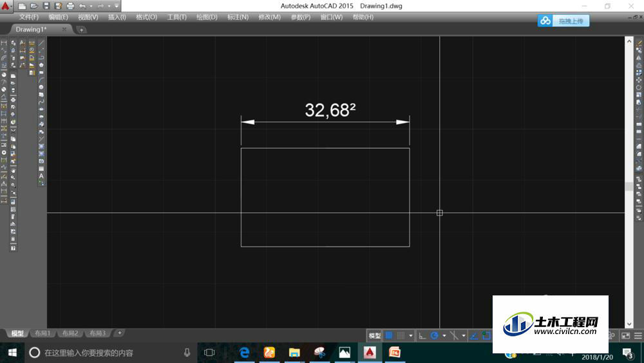Click Open file in quick access toolbar

[x=34, y=6]
